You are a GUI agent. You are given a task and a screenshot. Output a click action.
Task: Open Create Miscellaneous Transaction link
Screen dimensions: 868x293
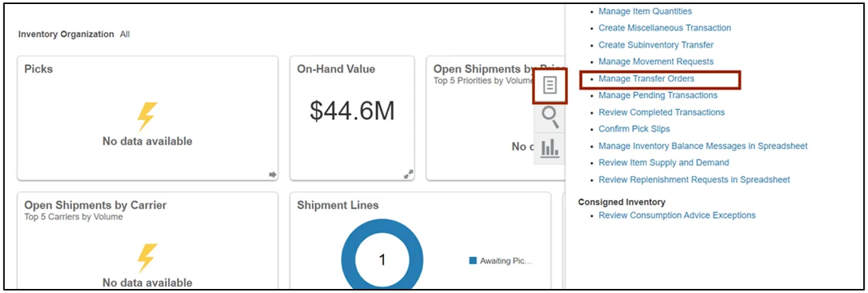(664, 28)
